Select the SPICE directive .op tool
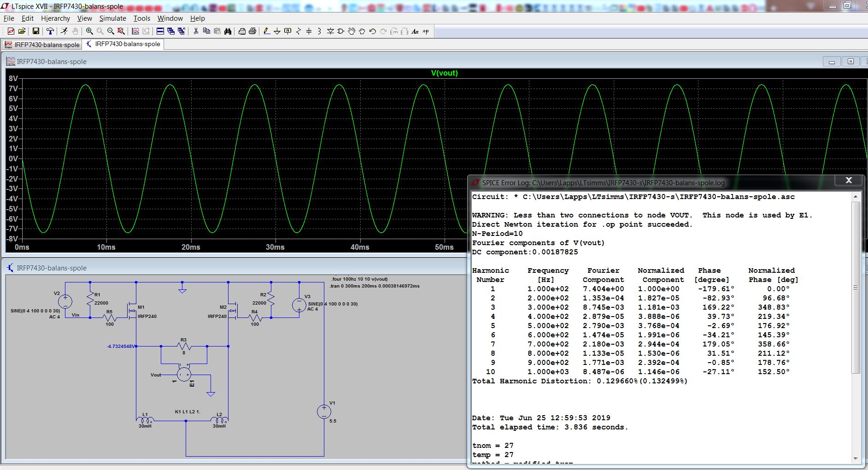 426,31
